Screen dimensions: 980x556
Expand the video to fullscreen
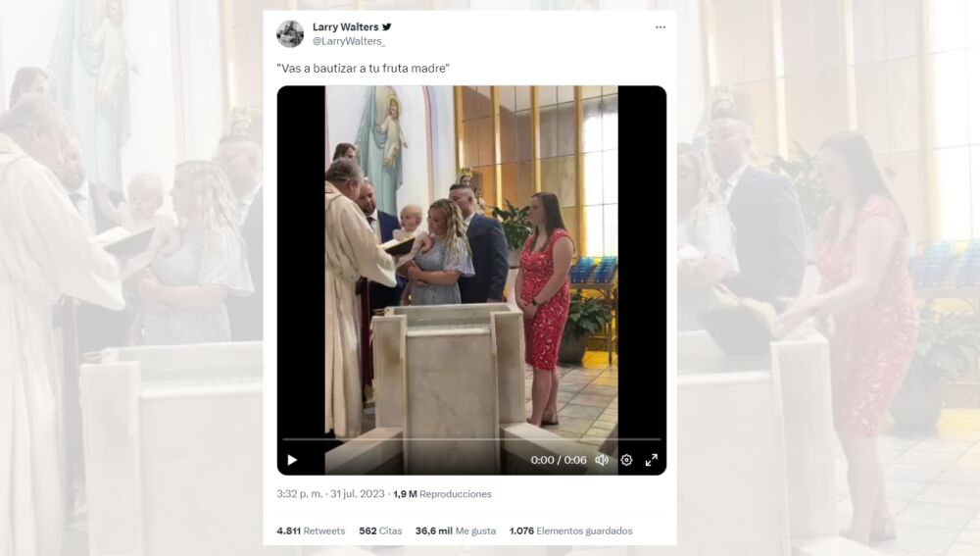click(652, 460)
